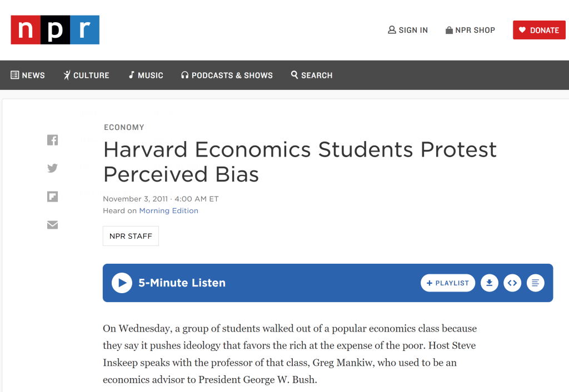
Task: Open the News menu
Action: coord(28,75)
